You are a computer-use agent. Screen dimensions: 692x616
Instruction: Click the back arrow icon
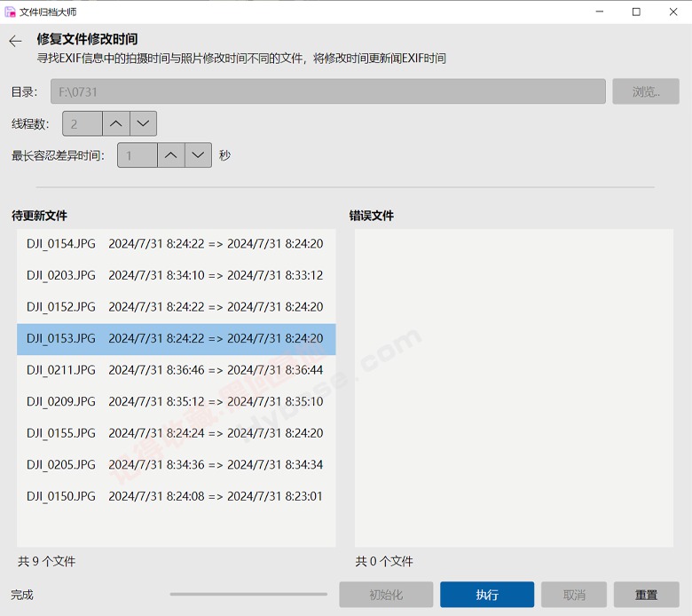tap(15, 41)
